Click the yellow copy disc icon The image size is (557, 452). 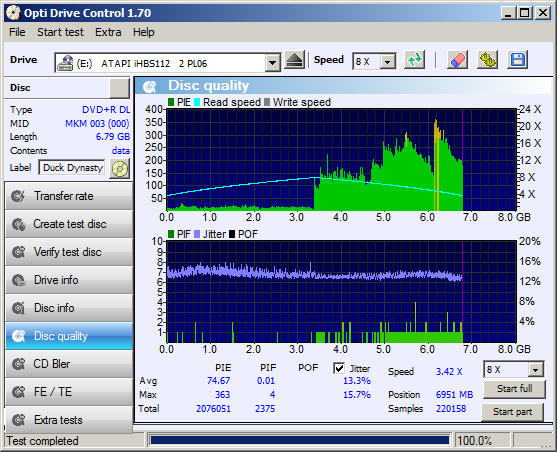487,60
